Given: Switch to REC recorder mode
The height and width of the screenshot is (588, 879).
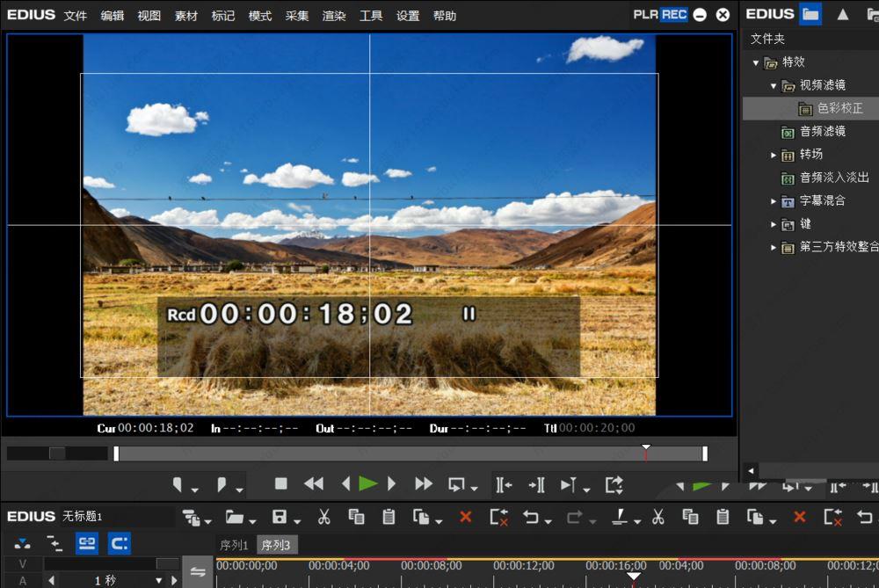Looking at the screenshot, I should 674,15.
